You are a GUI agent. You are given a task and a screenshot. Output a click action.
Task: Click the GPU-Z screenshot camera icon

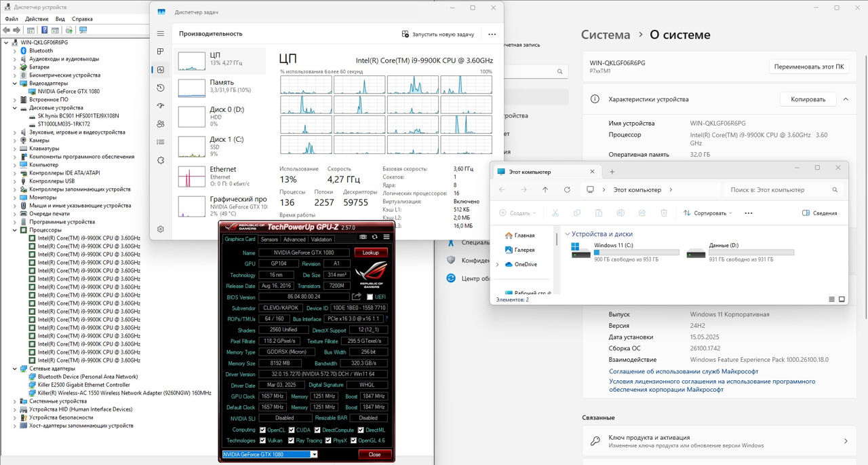click(363, 237)
